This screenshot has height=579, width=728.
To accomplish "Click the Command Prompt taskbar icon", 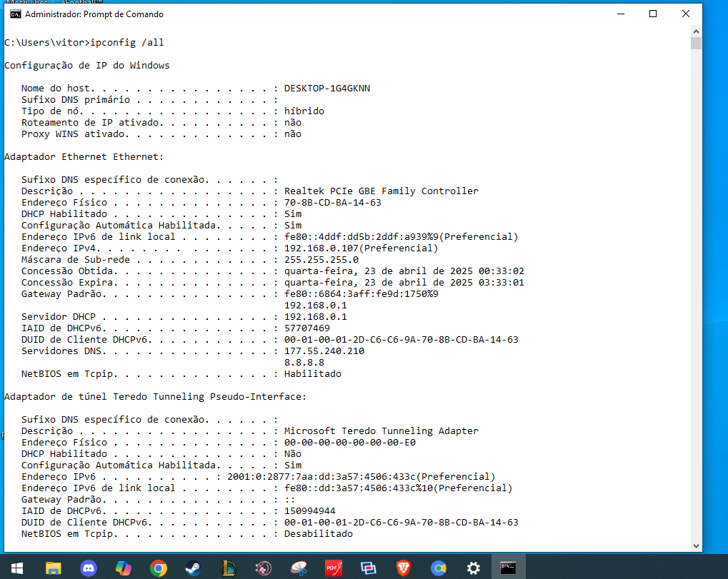I will 509,568.
